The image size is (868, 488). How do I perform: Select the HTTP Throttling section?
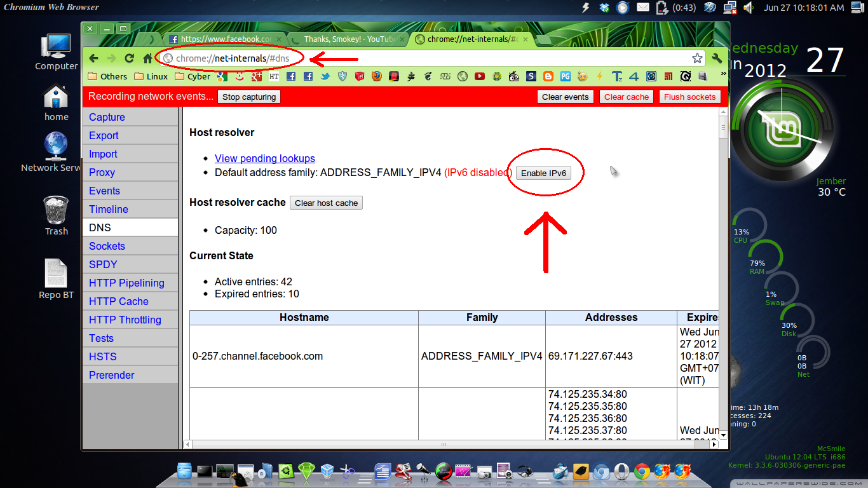(130, 320)
